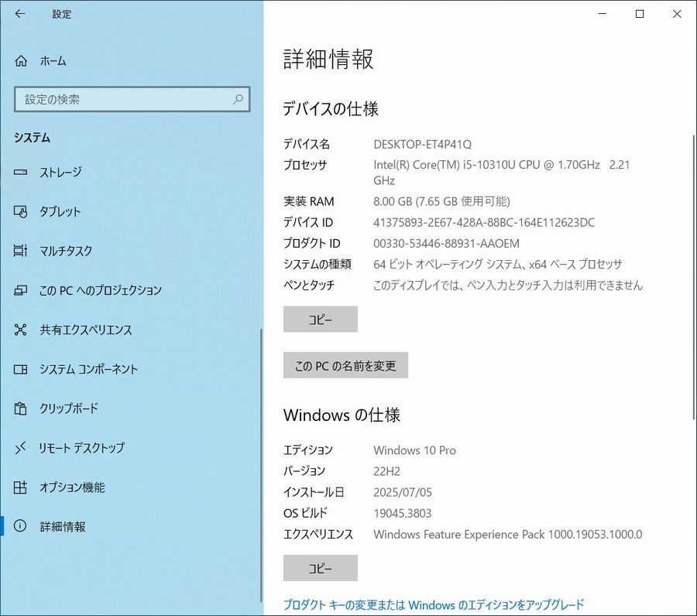Click the デバイスの仕様 heading
The height and width of the screenshot is (616, 697).
point(330,109)
